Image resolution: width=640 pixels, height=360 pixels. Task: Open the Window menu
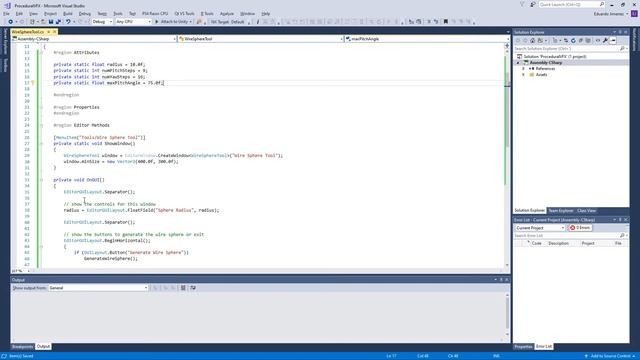coord(247,13)
